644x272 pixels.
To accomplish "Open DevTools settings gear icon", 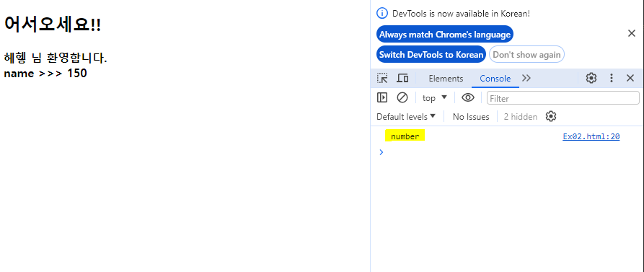I will click(x=591, y=78).
